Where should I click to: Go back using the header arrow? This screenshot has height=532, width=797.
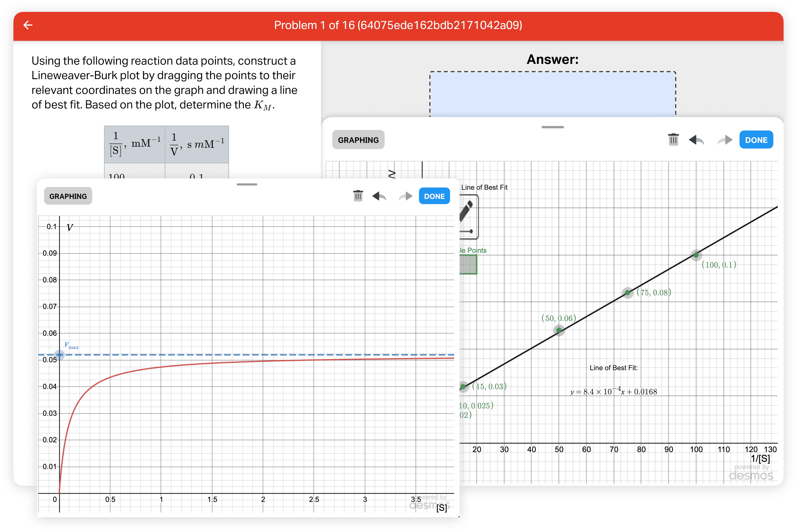point(28,25)
